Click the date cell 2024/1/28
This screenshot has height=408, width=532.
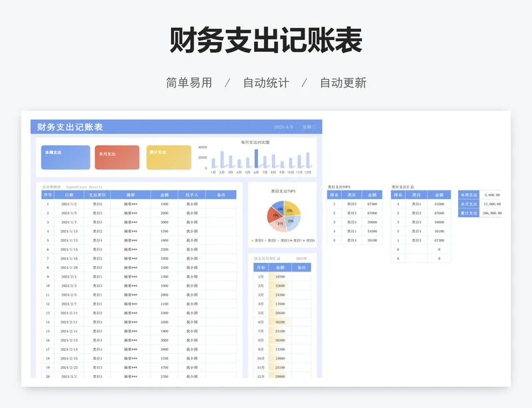click(x=69, y=268)
